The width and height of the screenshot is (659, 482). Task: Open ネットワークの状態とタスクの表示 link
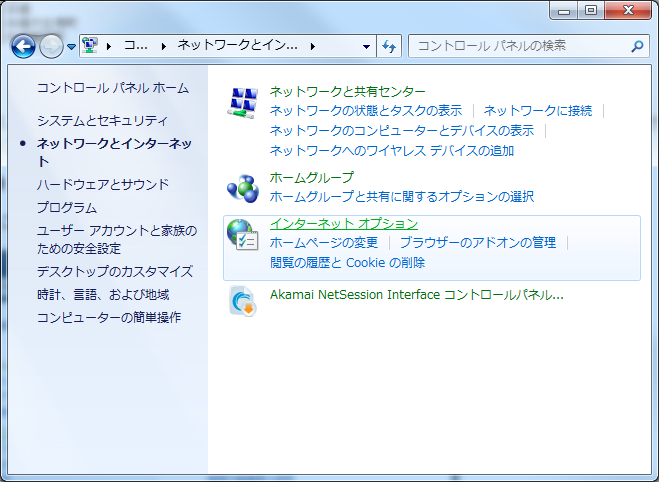pos(366,110)
